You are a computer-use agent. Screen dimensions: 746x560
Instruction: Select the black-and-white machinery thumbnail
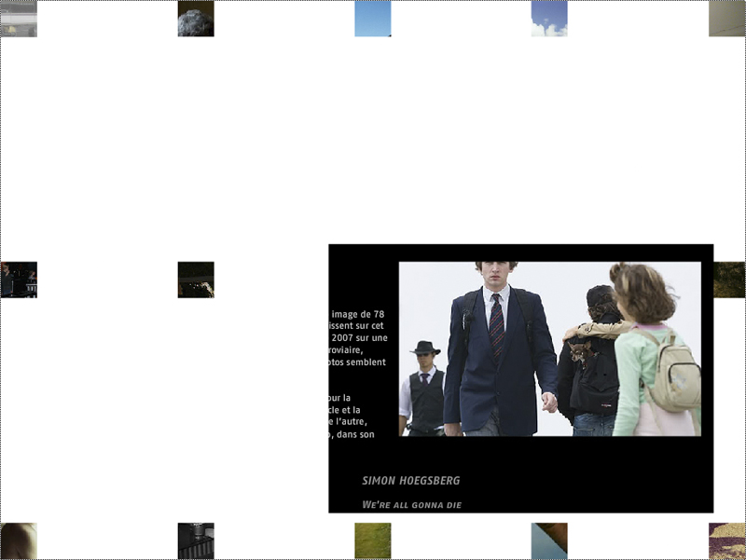(x=196, y=541)
